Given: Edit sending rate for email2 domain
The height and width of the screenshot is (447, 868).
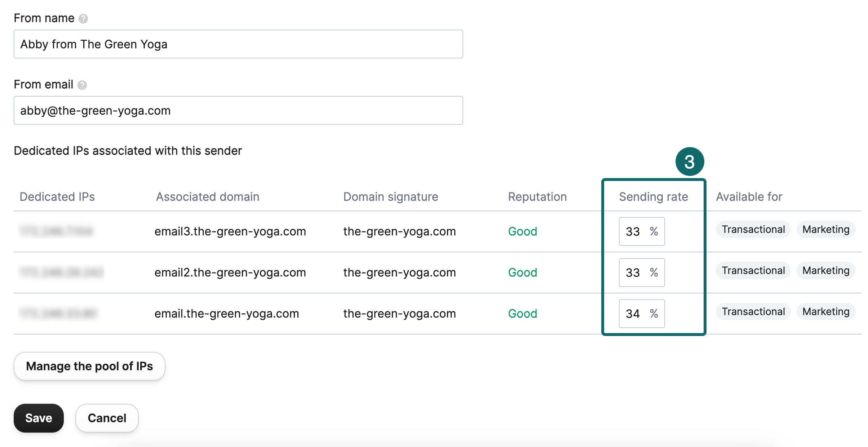Looking at the screenshot, I should pos(636,273).
